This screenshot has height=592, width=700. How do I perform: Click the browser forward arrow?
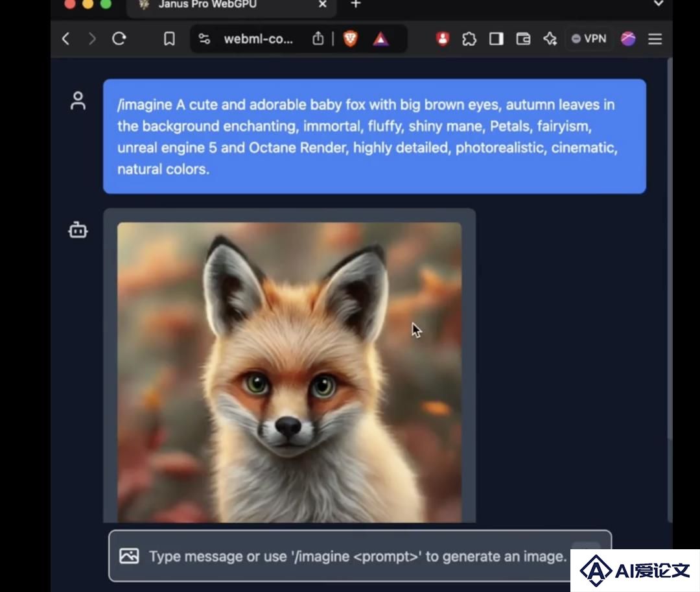tap(92, 39)
